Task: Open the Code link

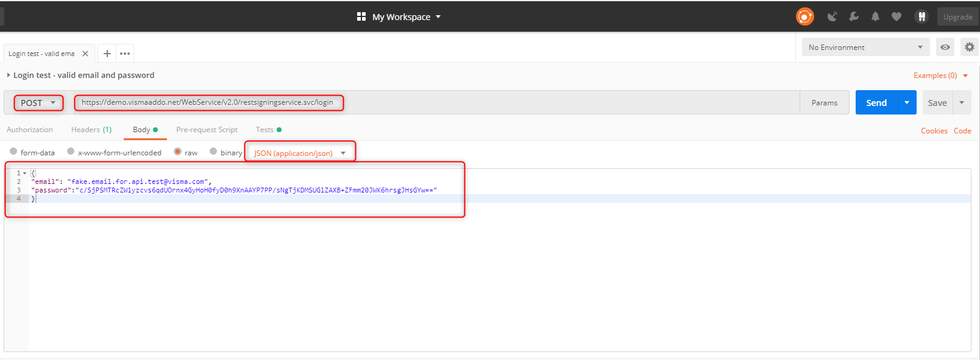Action: point(962,131)
